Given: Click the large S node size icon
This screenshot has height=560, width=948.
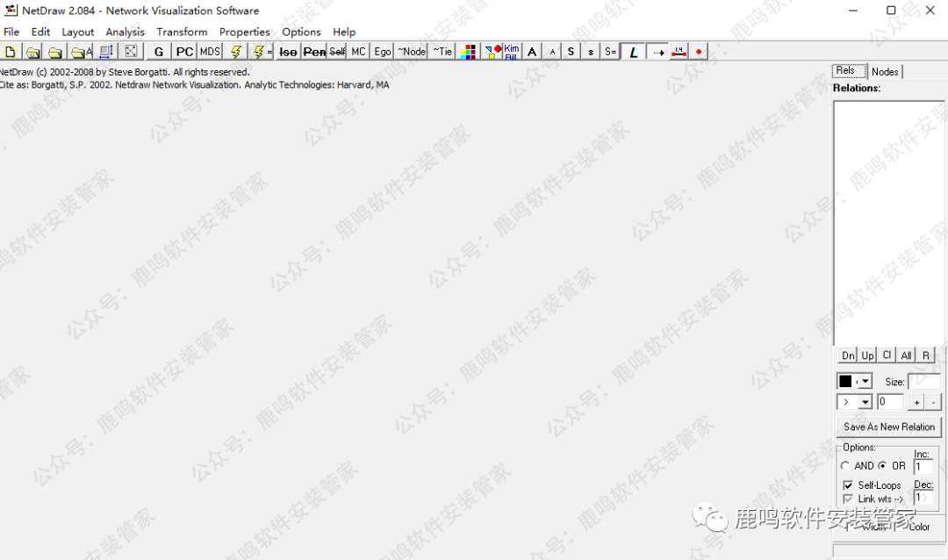Looking at the screenshot, I should point(571,52).
